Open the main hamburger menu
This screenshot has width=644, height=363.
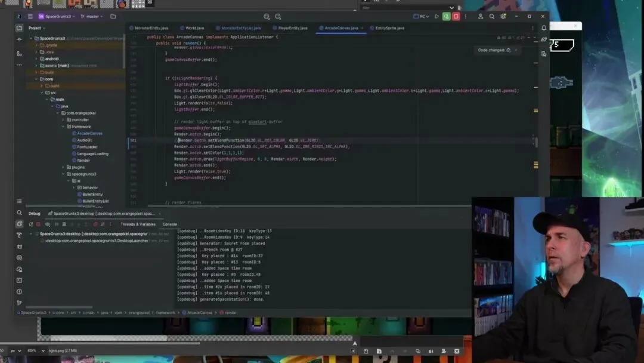(x=30, y=17)
